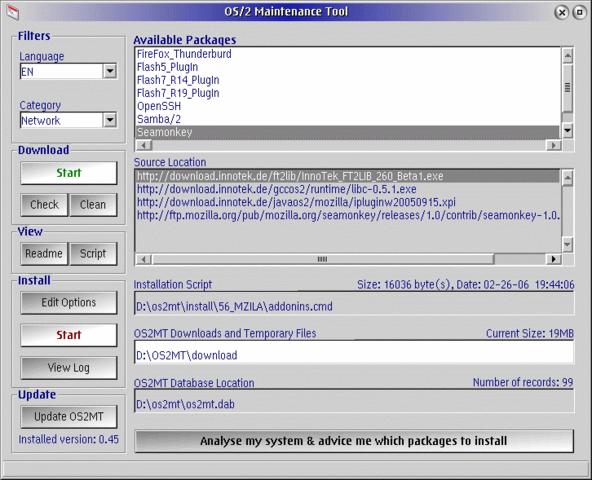Viewport: 592px width, 480px height.
Task: Click the packages list scroll-down arrow
Action: pos(567,131)
